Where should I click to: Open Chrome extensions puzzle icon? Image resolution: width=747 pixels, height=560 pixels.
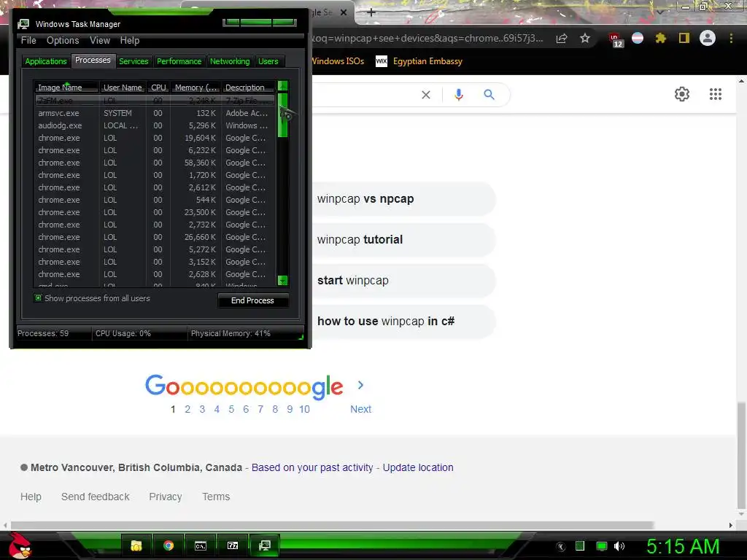pyautogui.click(x=661, y=38)
